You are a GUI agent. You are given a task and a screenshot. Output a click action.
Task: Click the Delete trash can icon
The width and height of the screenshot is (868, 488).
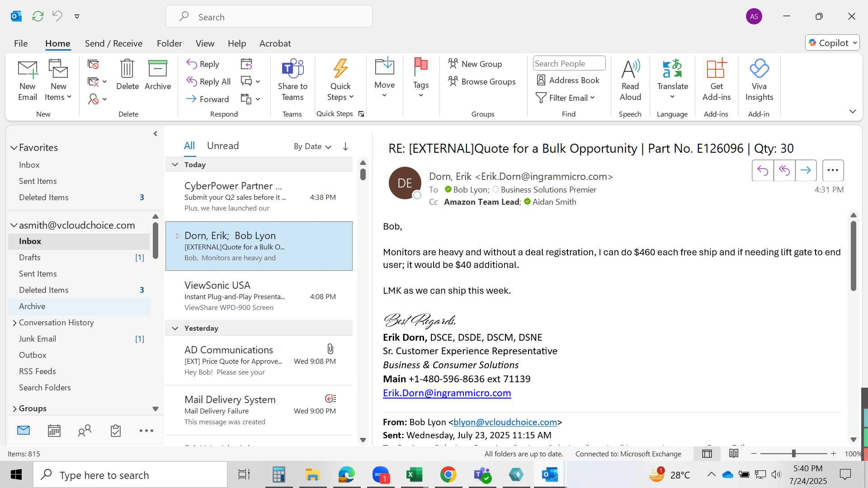tap(127, 69)
